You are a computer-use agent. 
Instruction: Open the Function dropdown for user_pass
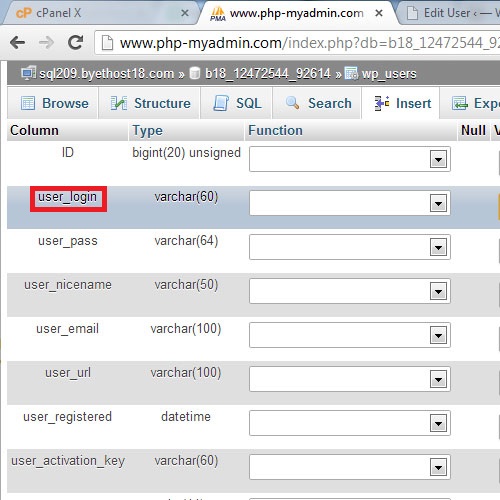[350, 247]
